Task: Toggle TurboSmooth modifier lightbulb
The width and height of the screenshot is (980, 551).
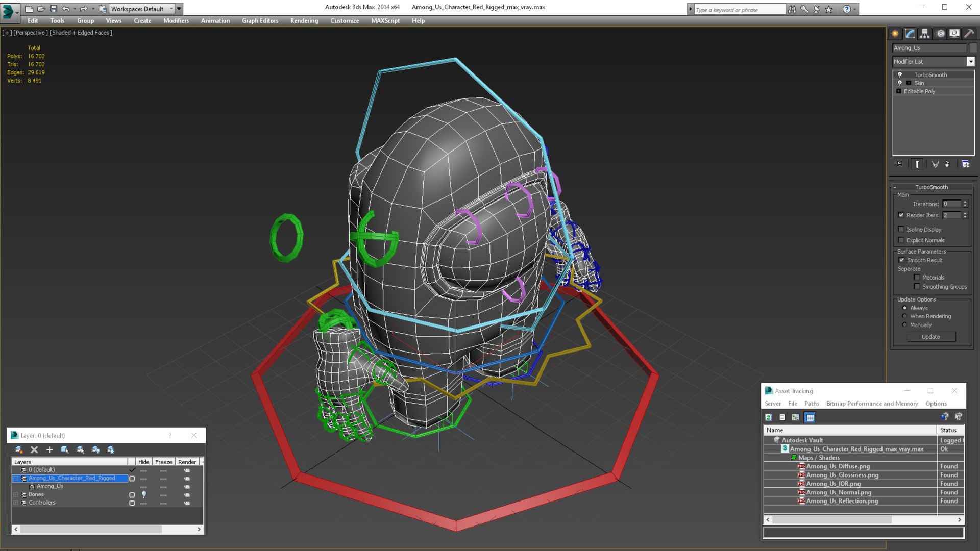Action: [x=900, y=74]
